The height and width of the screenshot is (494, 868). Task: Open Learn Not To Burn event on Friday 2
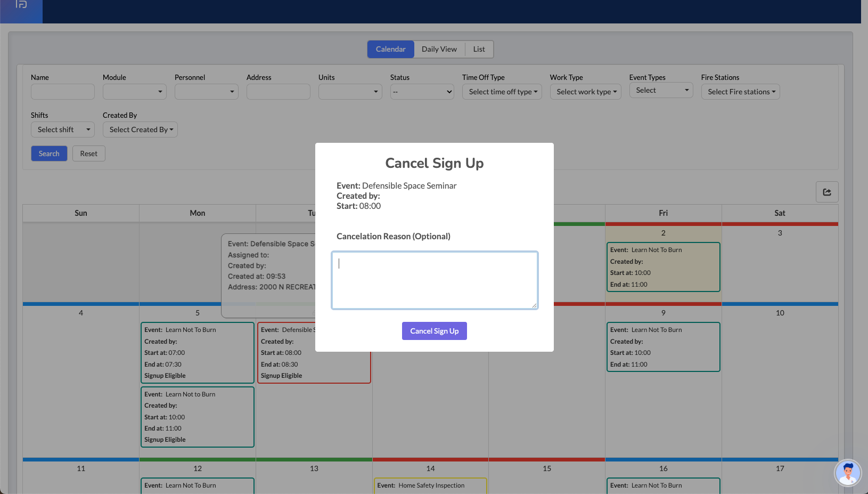(x=663, y=267)
